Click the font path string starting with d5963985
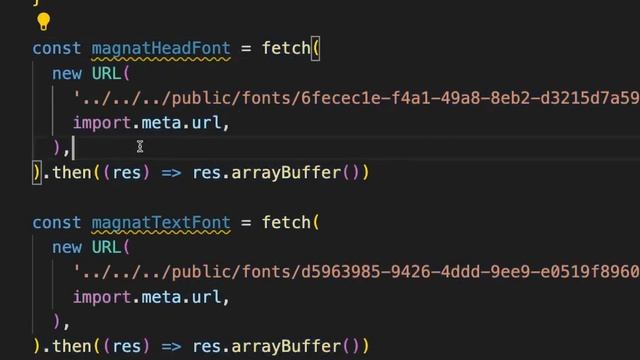 pyautogui.click(x=356, y=272)
